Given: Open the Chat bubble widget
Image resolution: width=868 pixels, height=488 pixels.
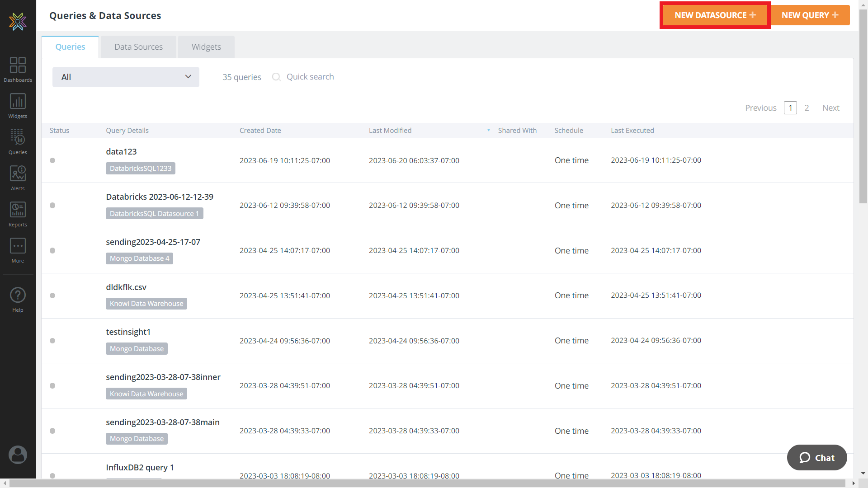Looking at the screenshot, I should pyautogui.click(x=817, y=458).
